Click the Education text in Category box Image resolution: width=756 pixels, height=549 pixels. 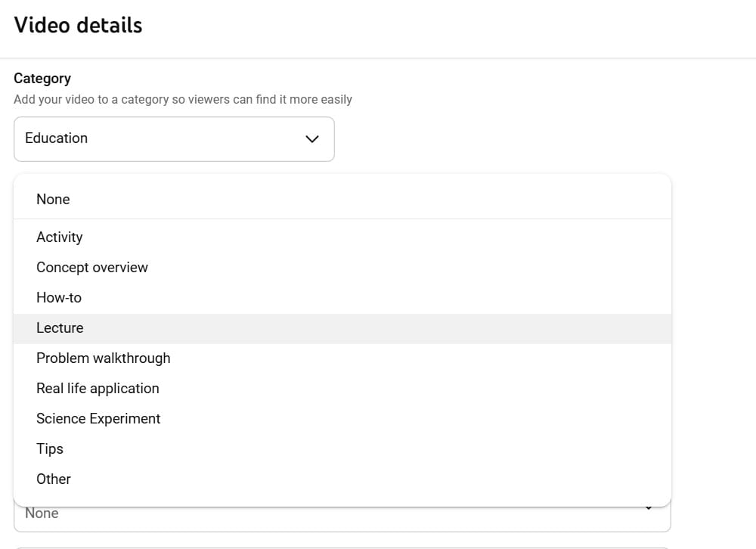tap(56, 138)
